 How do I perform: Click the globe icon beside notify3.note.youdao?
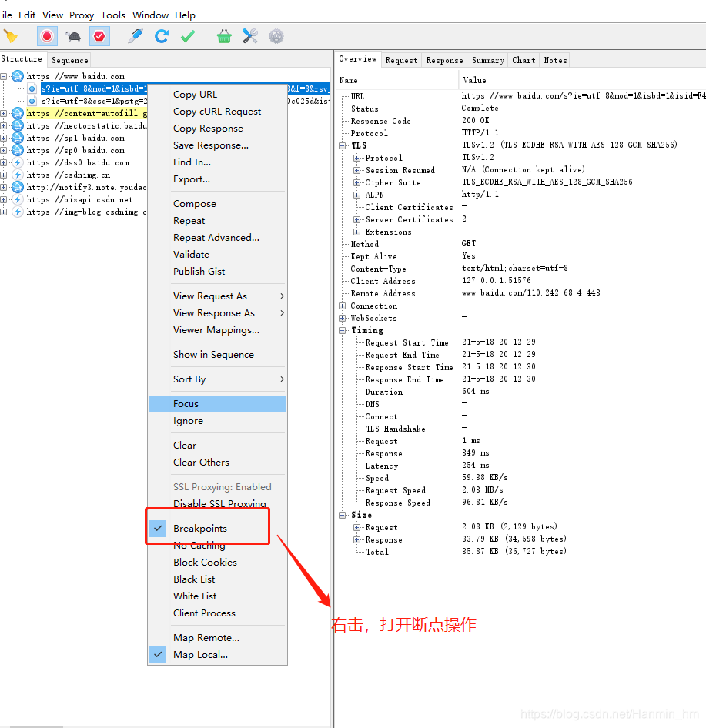pos(18,187)
